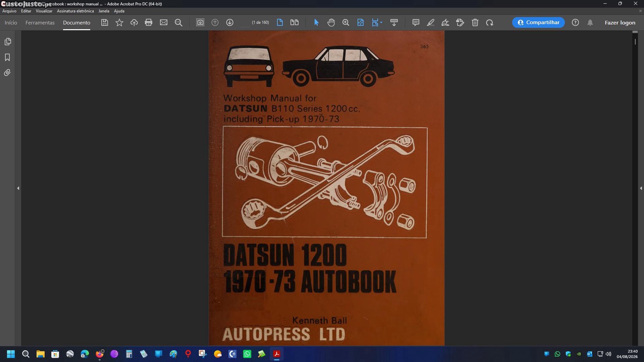Click Fazer logon to sign in

(620, 22)
